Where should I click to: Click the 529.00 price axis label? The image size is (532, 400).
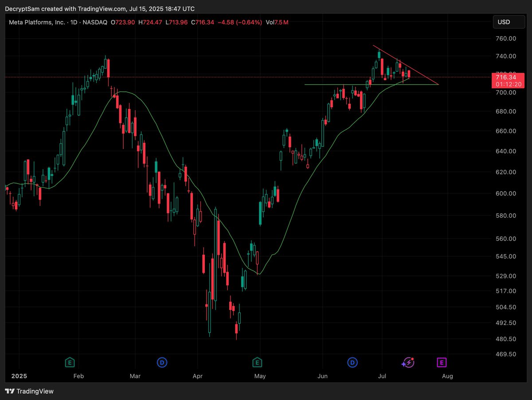click(506, 276)
